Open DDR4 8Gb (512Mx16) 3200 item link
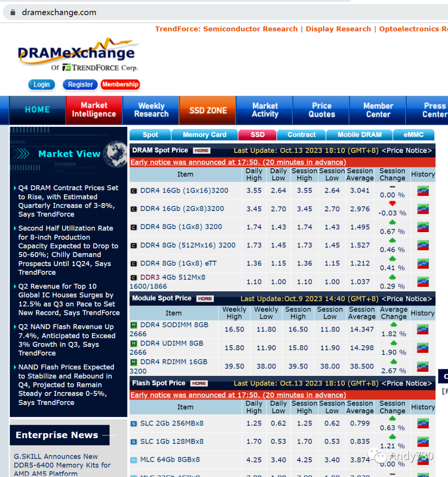The image size is (448, 477). (x=187, y=245)
